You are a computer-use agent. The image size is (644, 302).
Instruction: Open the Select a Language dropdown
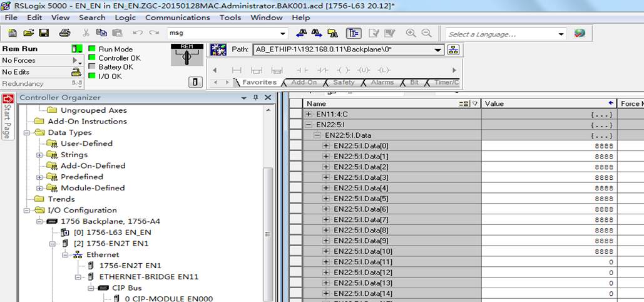561,34
